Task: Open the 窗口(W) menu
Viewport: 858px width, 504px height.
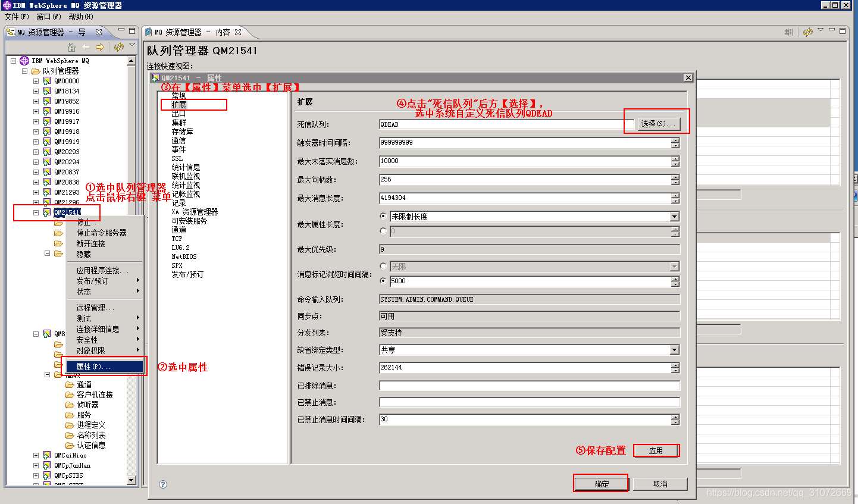Action: point(49,17)
